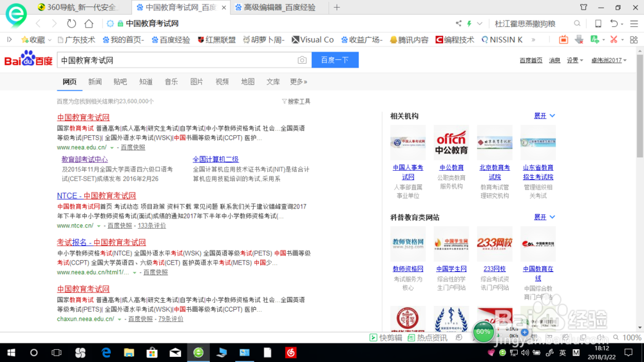
Task: Click the extensions grid icon
Action: pyautogui.click(x=634, y=39)
